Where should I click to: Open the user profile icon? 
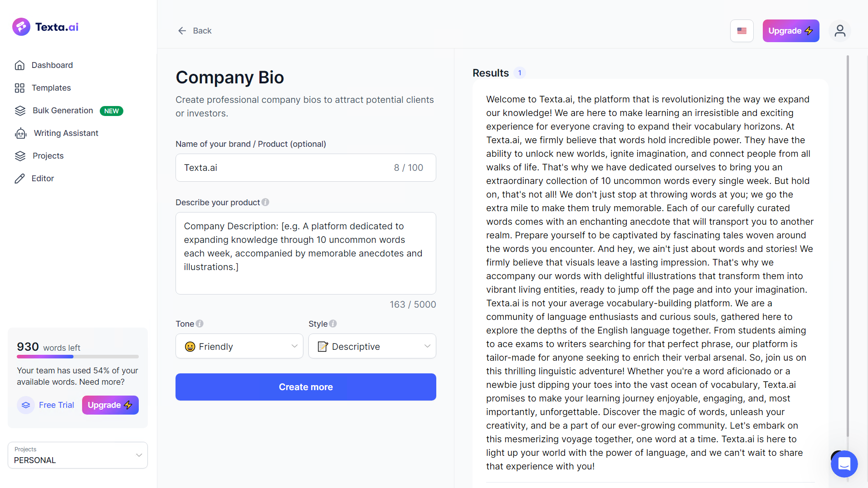(840, 31)
